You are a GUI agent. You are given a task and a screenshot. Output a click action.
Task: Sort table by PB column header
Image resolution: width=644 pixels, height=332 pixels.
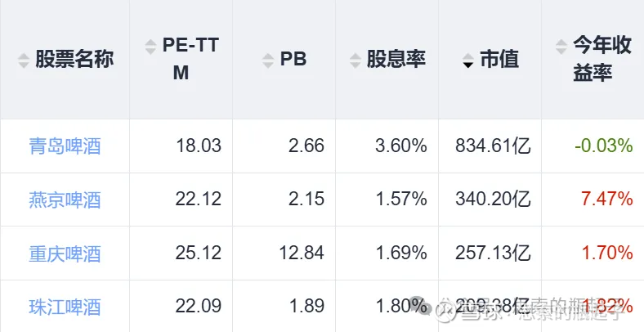[x=293, y=60]
